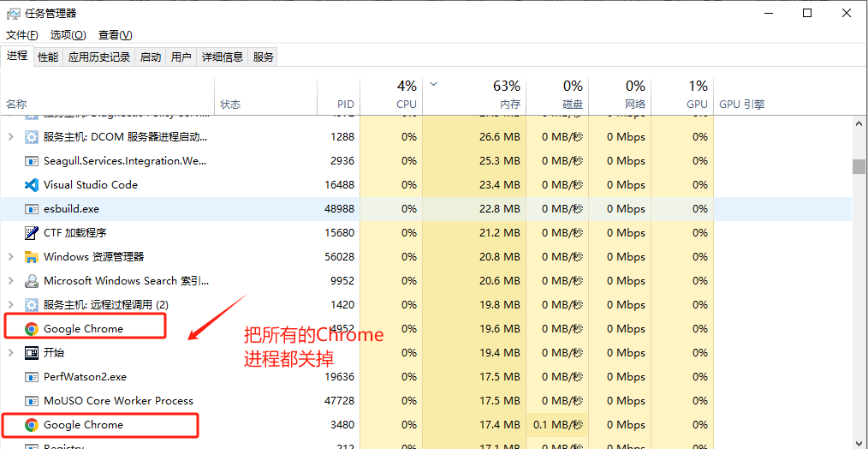Click the 22.8 MB memory value
The width and height of the screenshot is (868, 449).
pos(500,209)
